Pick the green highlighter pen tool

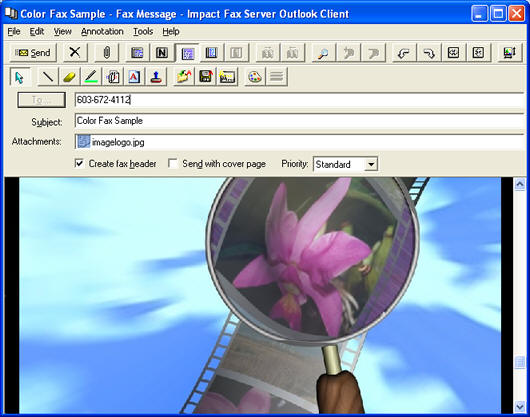(x=91, y=77)
